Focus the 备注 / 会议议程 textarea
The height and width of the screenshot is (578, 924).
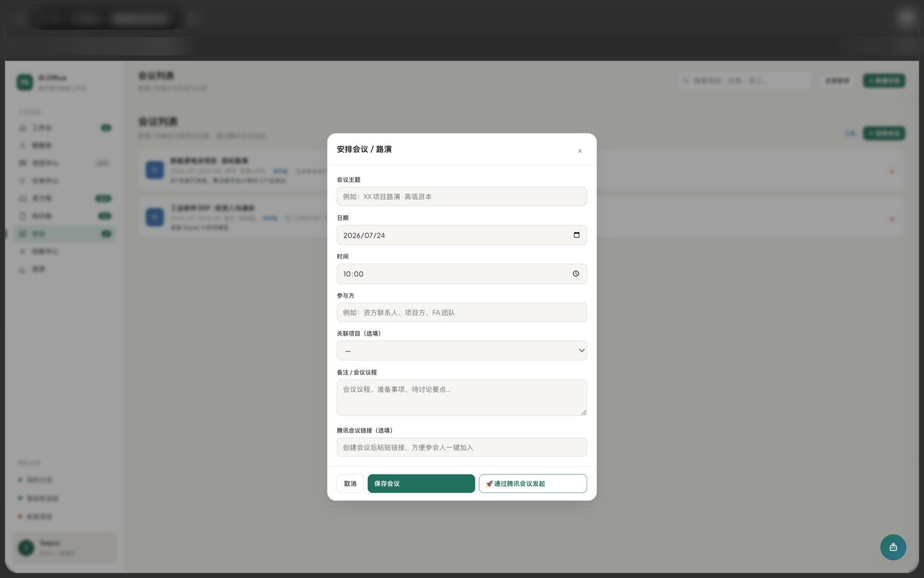click(462, 398)
